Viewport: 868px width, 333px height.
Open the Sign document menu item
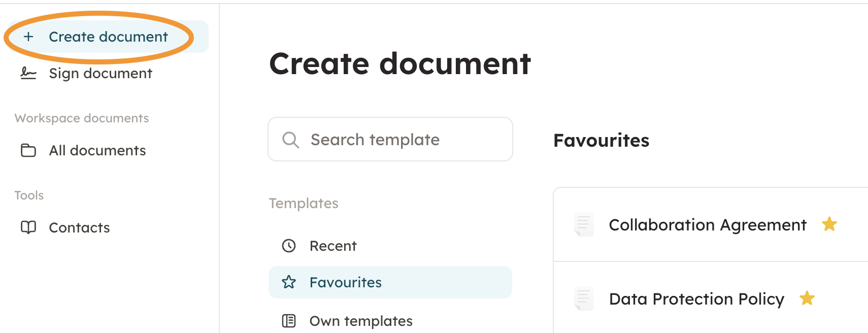[x=101, y=74]
